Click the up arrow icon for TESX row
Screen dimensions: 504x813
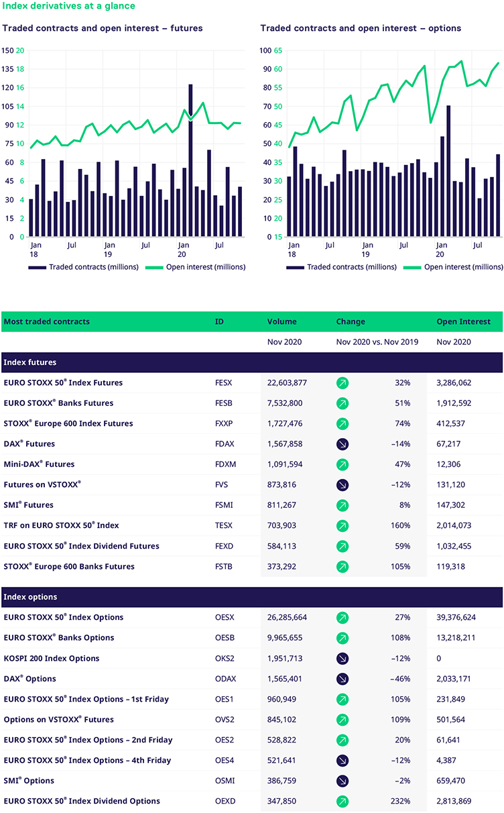(342, 525)
